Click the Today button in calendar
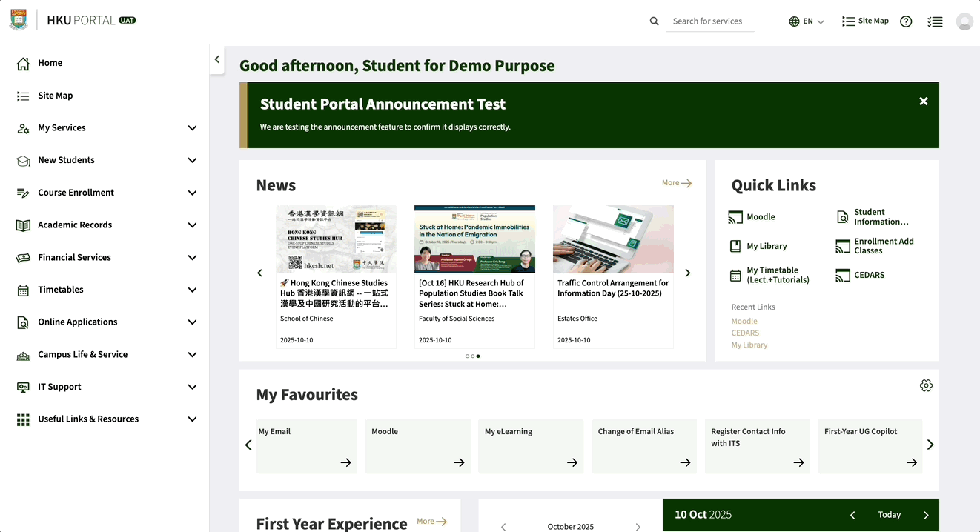 (889, 515)
